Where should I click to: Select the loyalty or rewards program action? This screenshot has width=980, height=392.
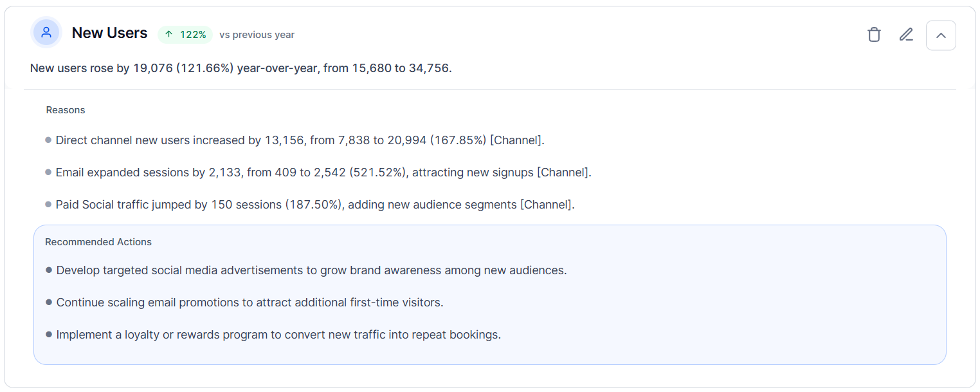278,335
